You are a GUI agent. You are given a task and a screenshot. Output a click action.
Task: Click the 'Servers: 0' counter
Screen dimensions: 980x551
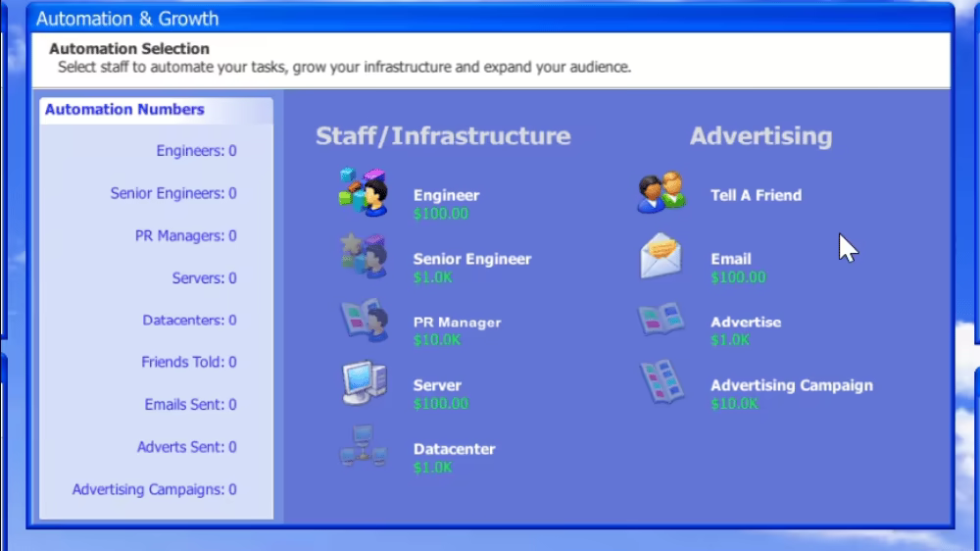[205, 277]
